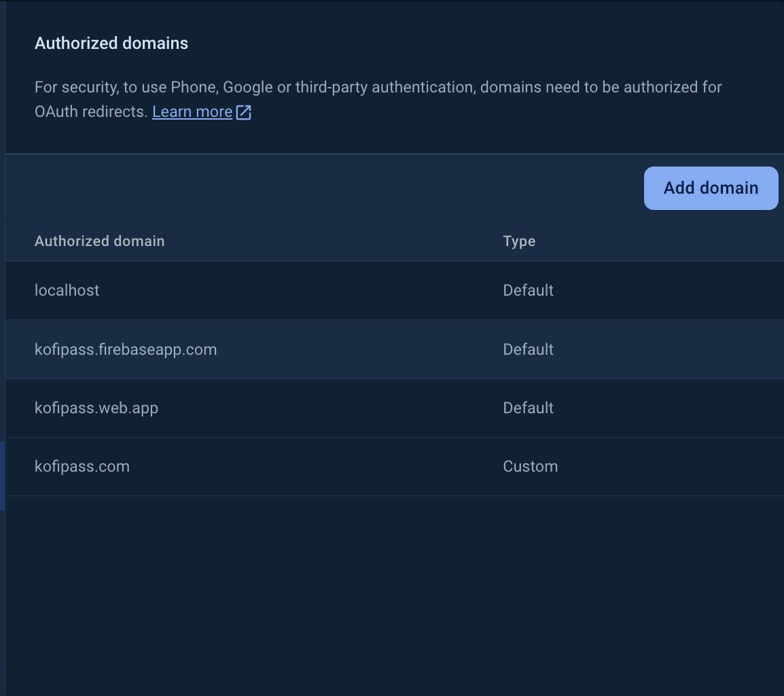The width and height of the screenshot is (784, 696).
Task: Click Default type in the kofipass.firebaseapp.com row
Action: click(x=528, y=349)
